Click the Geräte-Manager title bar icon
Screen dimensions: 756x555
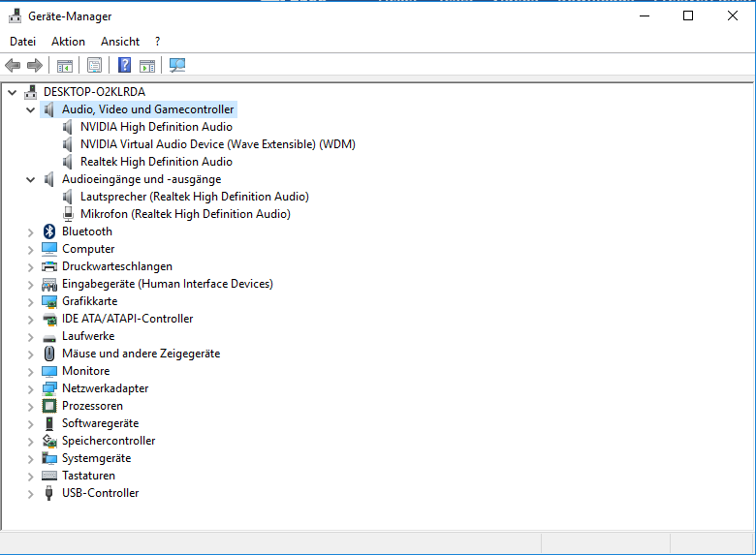click(15, 15)
